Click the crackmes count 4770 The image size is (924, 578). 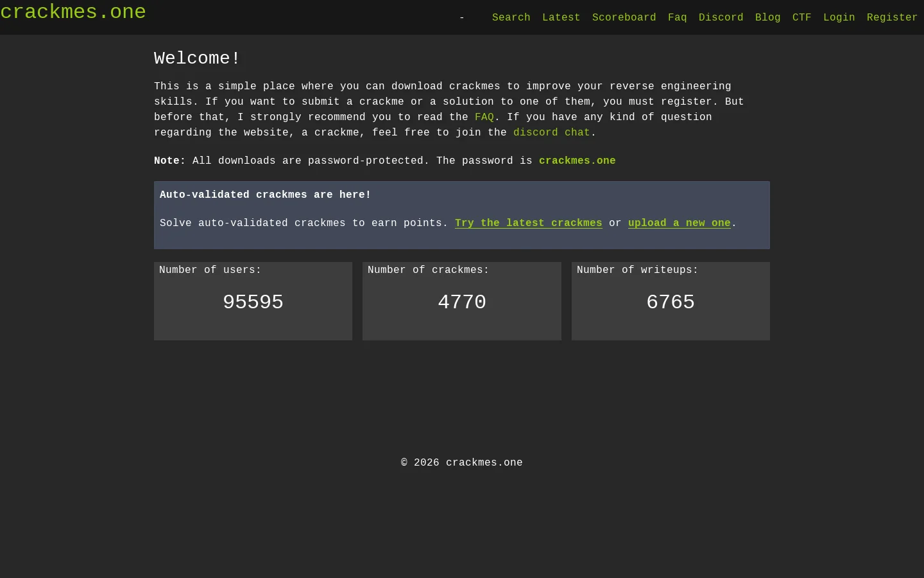[462, 302]
